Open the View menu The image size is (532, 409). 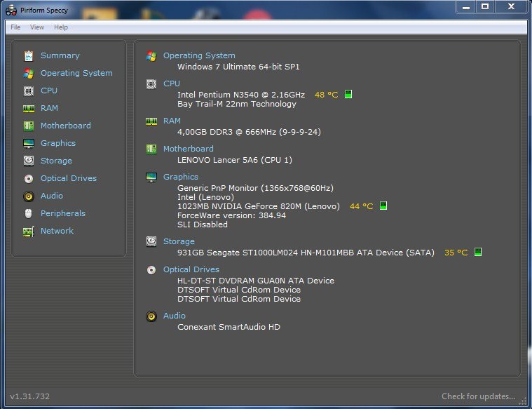37,27
